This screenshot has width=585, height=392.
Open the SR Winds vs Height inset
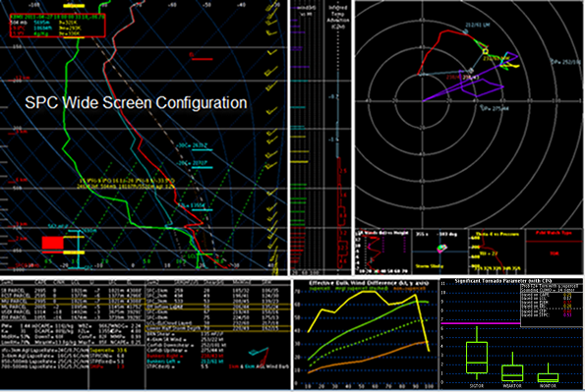(x=383, y=252)
